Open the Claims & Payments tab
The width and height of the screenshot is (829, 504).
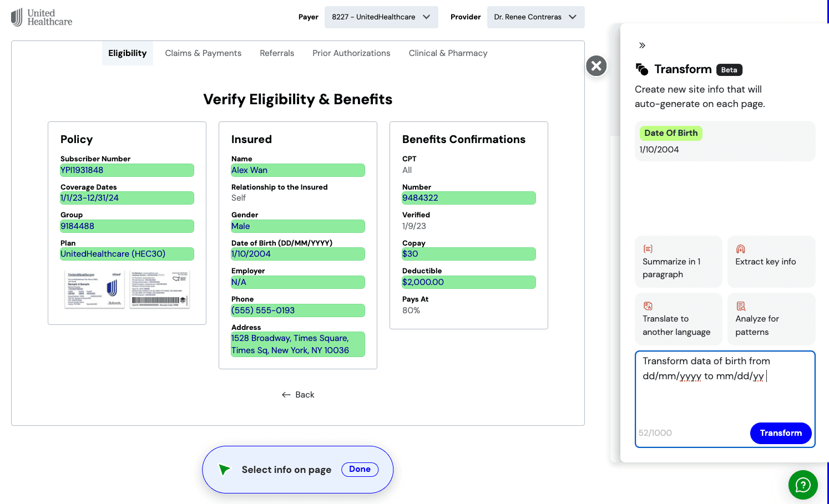coord(203,53)
